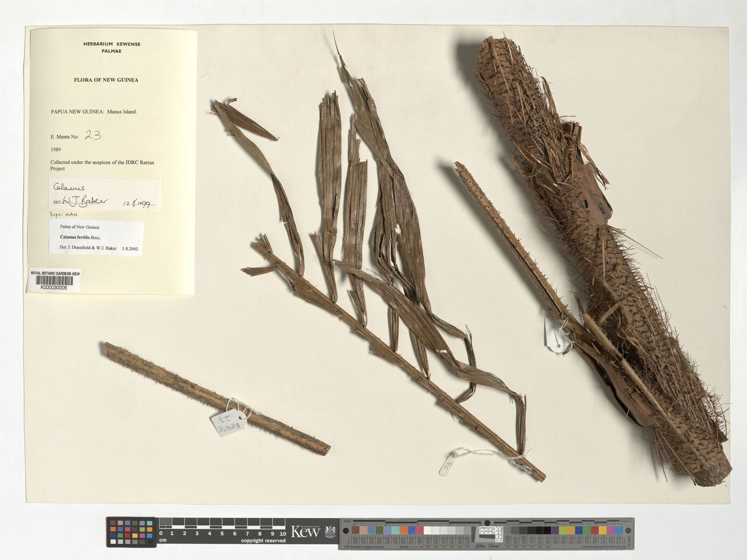The image size is (747, 560).
Task: Click the barcode K000030006
Action: (54, 281)
